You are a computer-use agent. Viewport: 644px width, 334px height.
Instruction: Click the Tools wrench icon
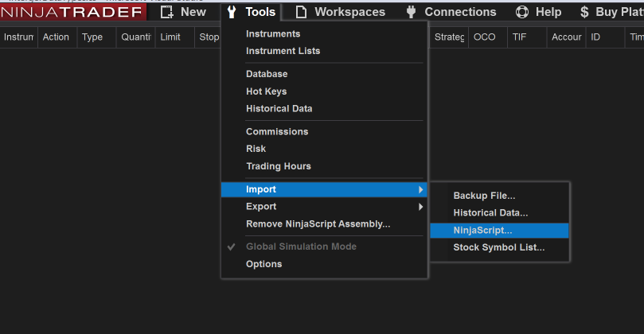tap(232, 12)
